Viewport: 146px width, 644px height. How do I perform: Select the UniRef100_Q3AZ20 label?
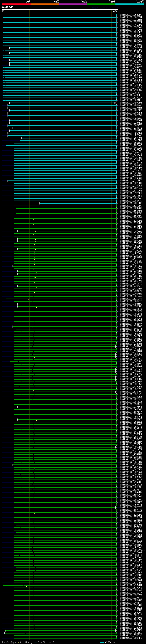tap(131, 256)
